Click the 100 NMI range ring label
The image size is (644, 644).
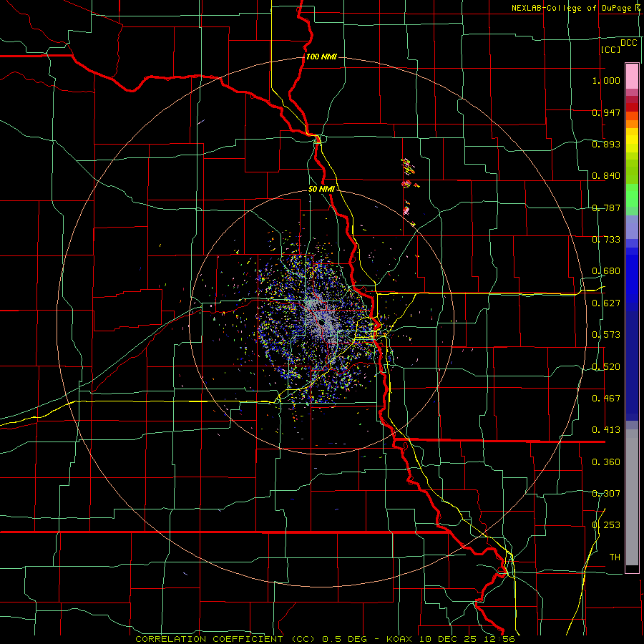[x=321, y=57]
